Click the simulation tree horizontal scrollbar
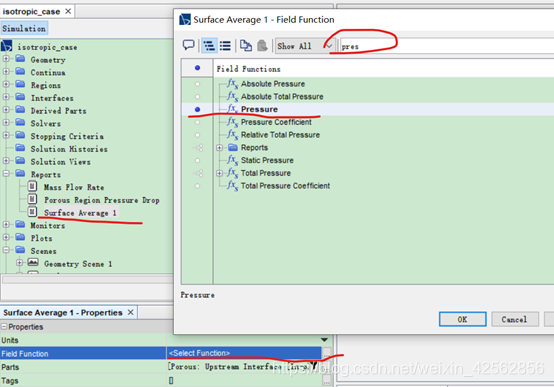Image resolution: width=554 pixels, height=387 pixels. coord(88,280)
